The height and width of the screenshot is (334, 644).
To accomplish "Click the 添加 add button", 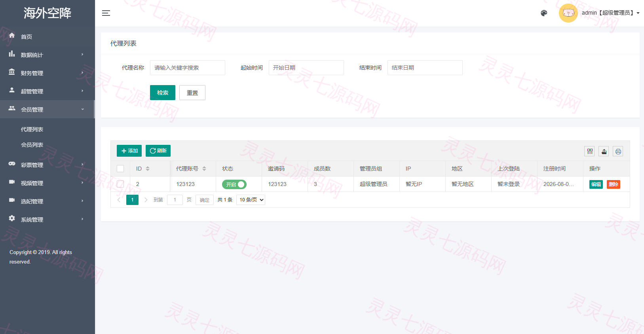I will click(129, 151).
